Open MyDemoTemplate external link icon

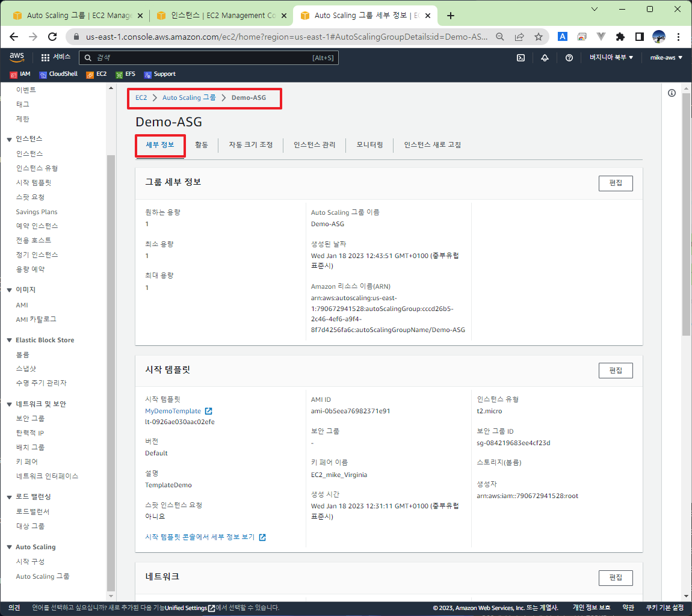[x=209, y=411]
